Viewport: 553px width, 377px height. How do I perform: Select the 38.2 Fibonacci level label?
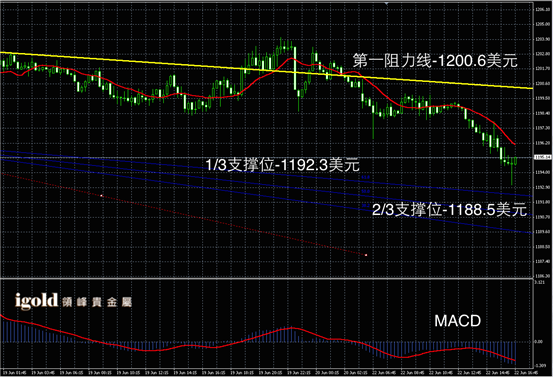(366, 205)
